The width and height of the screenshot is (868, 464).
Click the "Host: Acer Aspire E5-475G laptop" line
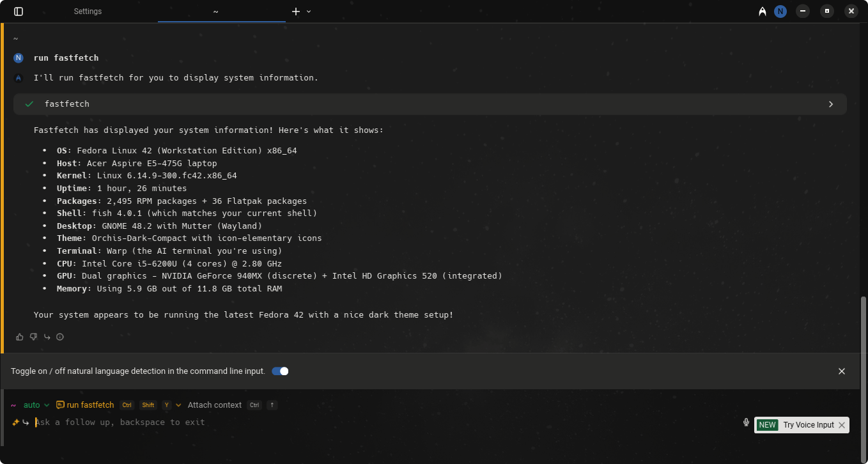point(137,163)
